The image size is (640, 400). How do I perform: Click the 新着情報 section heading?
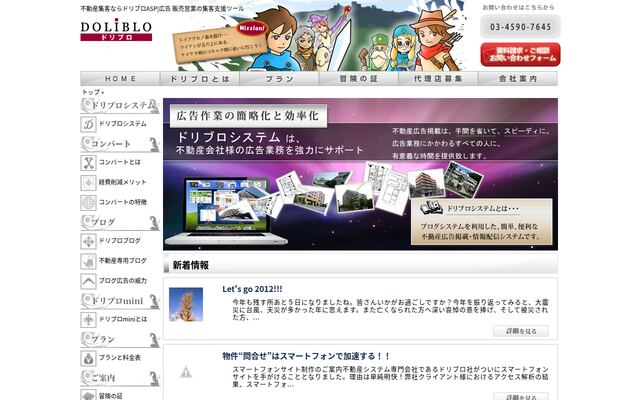point(360,264)
